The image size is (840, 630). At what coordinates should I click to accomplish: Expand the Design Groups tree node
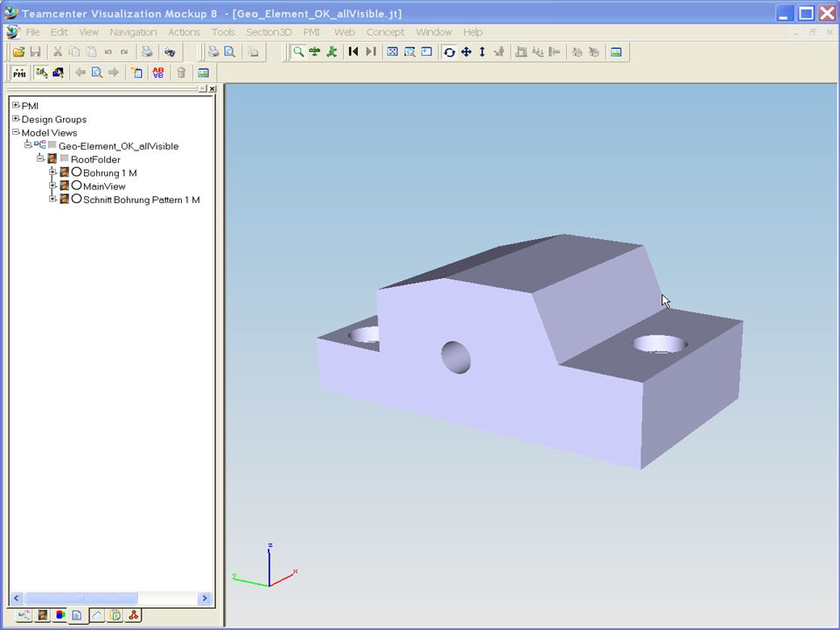click(16, 118)
